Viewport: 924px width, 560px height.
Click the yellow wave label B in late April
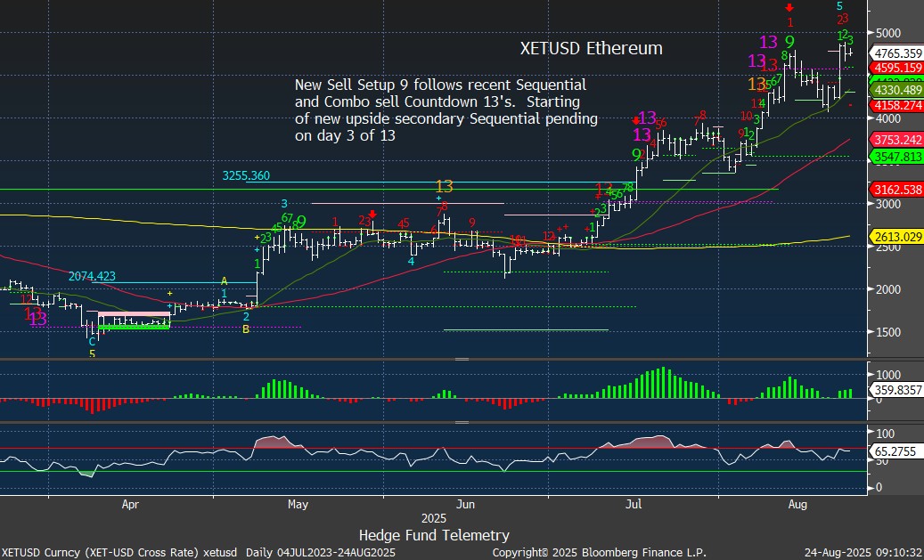point(246,329)
